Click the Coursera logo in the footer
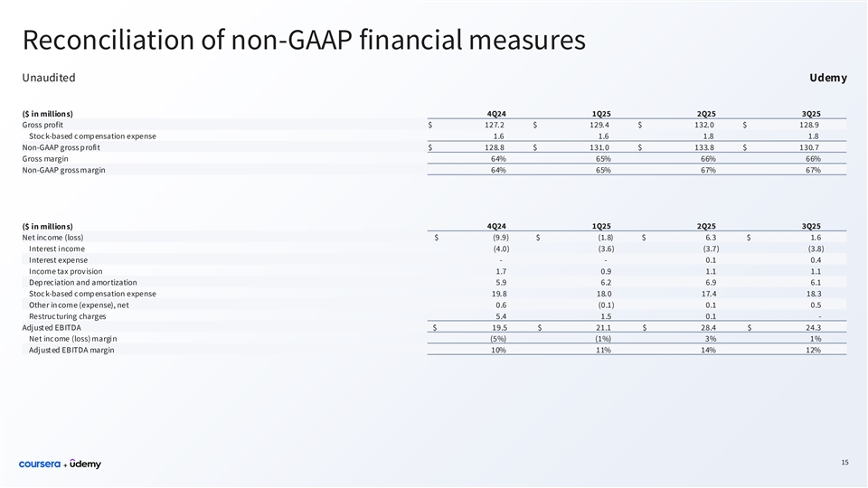Viewport: 868px width, 488px height. pos(40,464)
